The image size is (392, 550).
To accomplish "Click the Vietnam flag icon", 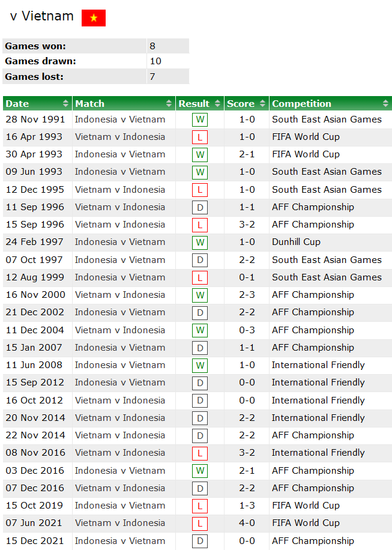I will [94, 18].
